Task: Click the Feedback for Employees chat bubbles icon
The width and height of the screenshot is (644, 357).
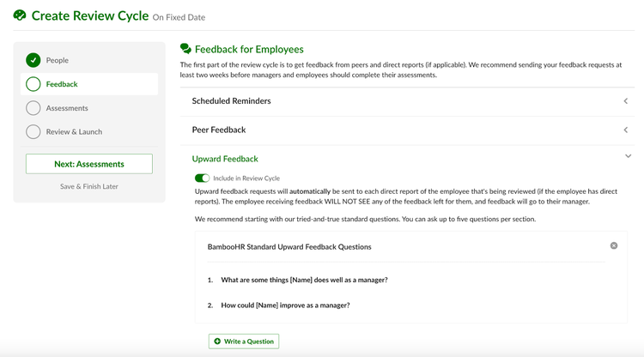Action: 185,49
